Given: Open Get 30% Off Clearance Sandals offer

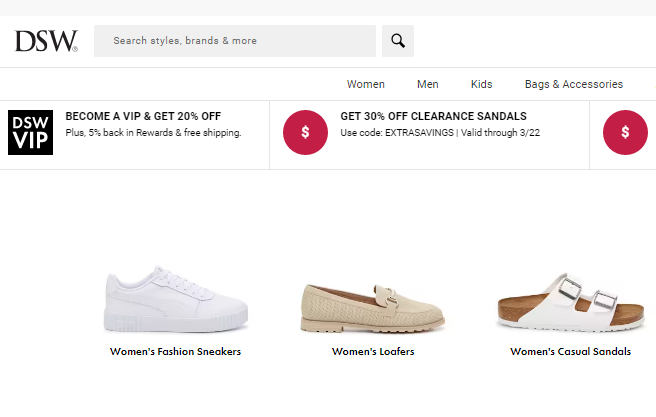Looking at the screenshot, I should coord(433,116).
